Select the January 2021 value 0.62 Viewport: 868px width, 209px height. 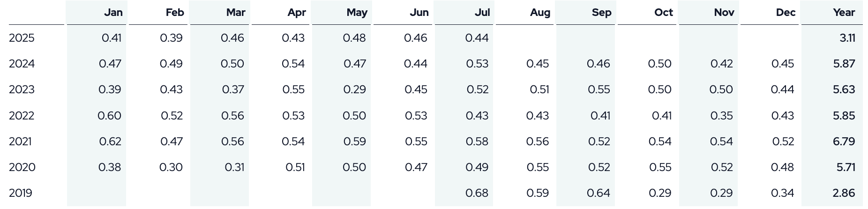tap(110, 142)
